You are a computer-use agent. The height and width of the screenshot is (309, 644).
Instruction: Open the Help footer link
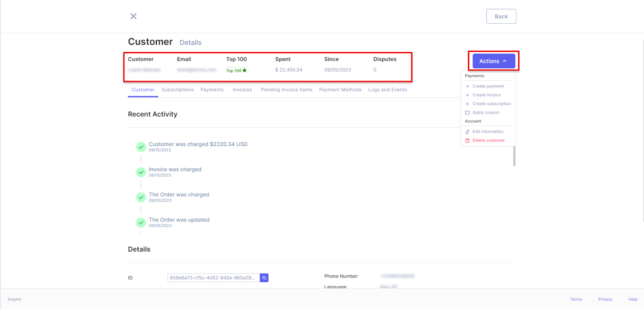tap(633, 299)
